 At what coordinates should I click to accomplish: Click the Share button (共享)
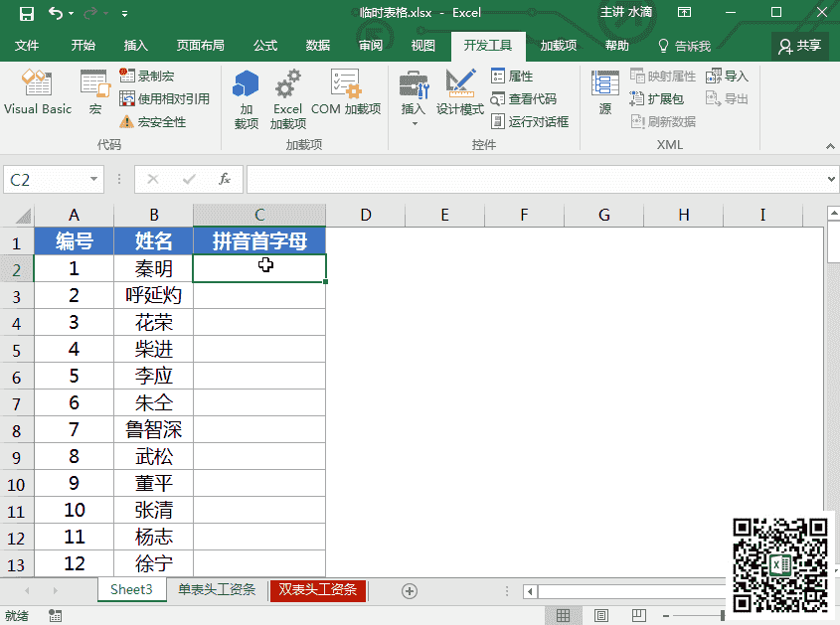point(800,46)
